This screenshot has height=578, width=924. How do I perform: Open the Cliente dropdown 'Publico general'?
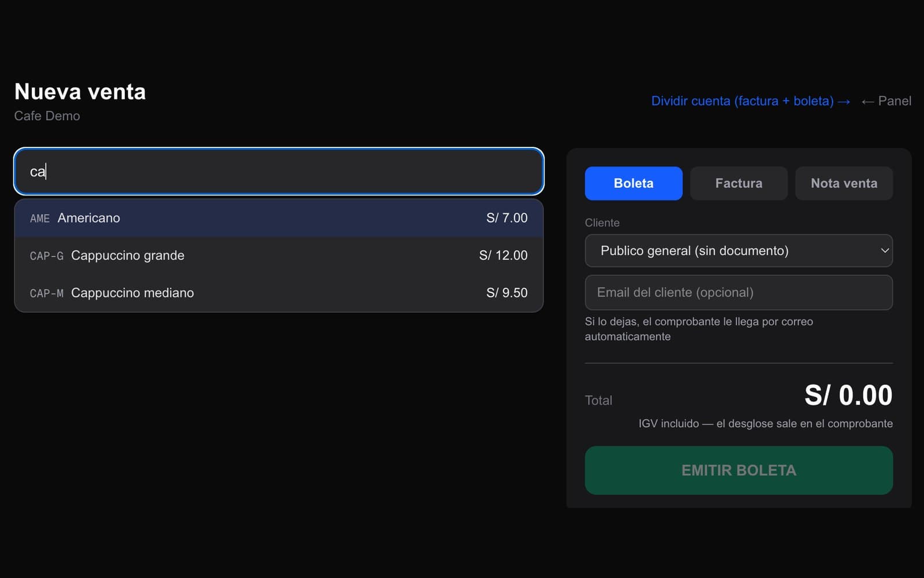(739, 250)
